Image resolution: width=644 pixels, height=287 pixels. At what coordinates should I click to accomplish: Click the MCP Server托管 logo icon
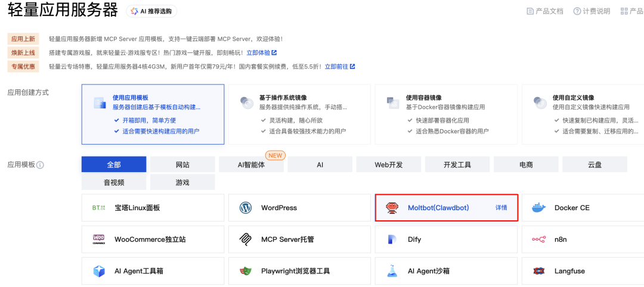point(246,239)
